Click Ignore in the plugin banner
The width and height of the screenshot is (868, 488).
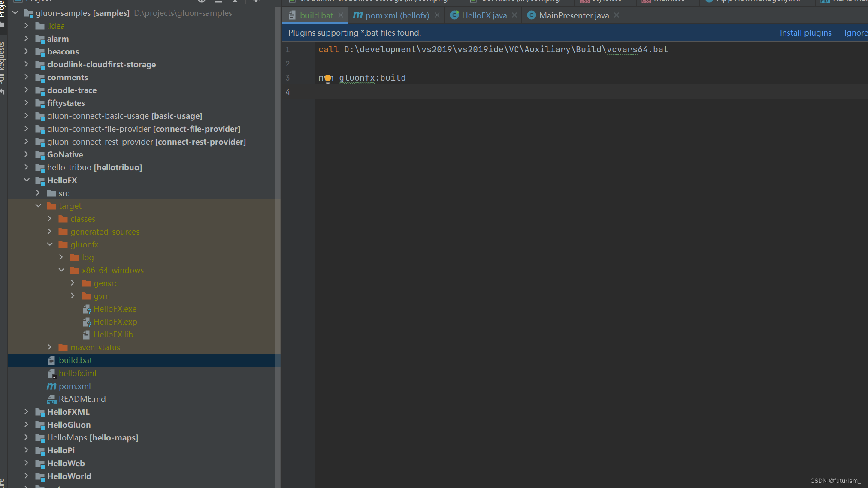click(855, 33)
